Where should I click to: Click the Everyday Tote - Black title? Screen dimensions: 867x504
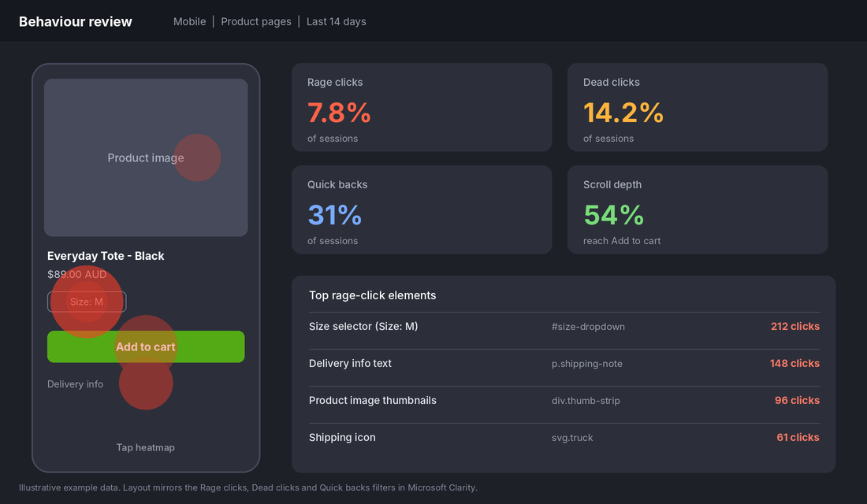point(106,256)
